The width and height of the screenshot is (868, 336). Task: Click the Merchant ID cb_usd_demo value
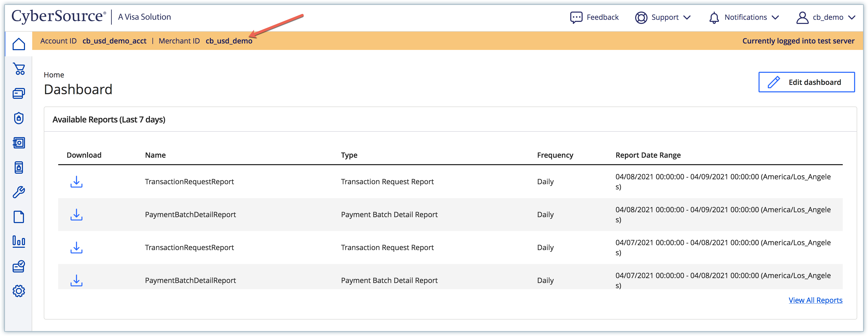(x=229, y=41)
